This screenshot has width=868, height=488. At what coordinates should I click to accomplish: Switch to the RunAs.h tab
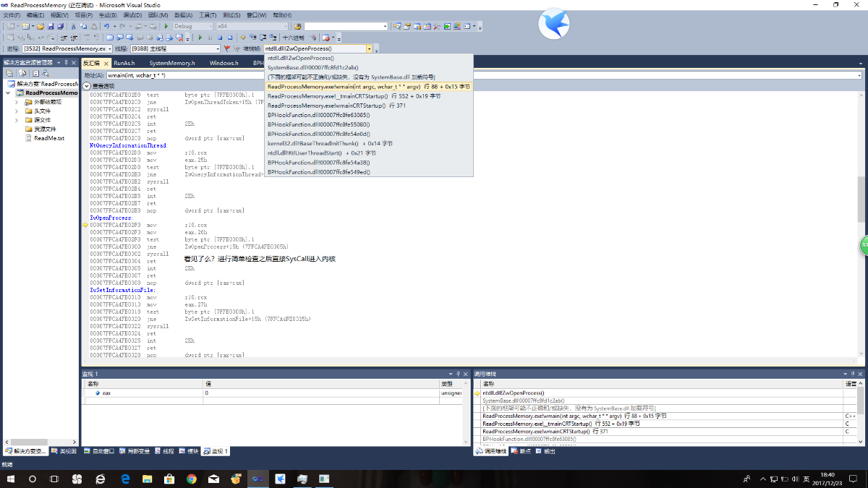(124, 63)
